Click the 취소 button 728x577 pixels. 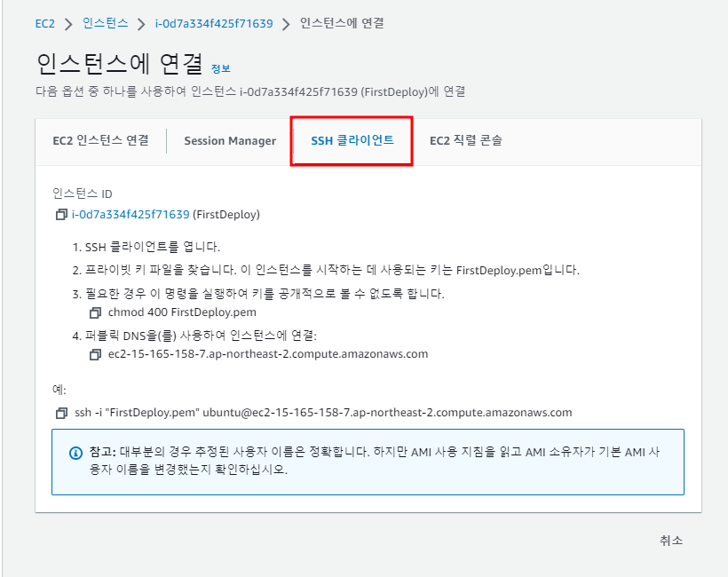pos(671,541)
